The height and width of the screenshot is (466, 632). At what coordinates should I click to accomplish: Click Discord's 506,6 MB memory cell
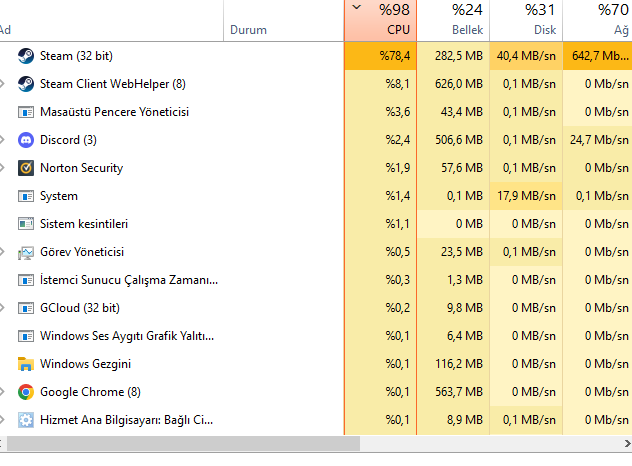tap(453, 140)
